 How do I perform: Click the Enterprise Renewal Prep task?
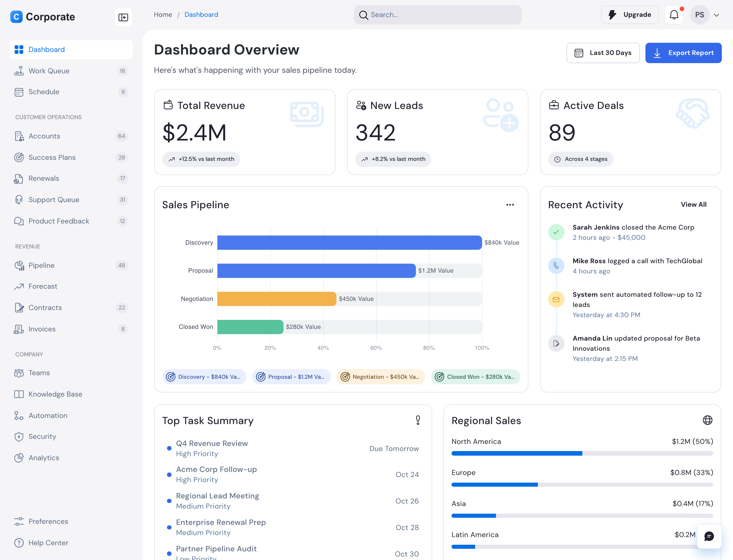click(293, 527)
